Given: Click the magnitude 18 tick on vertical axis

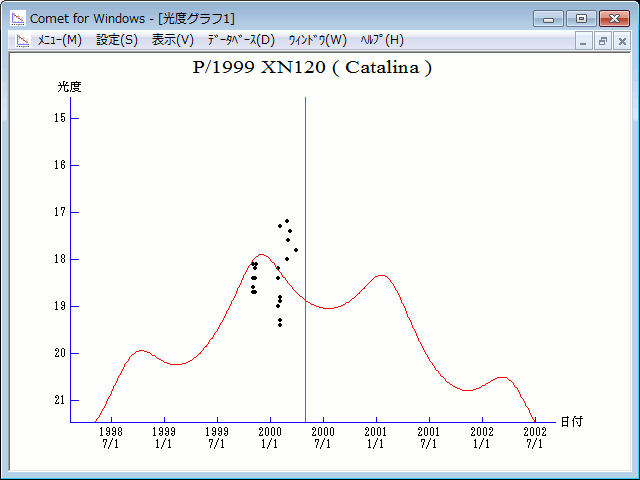Looking at the screenshot, I should (62, 259).
